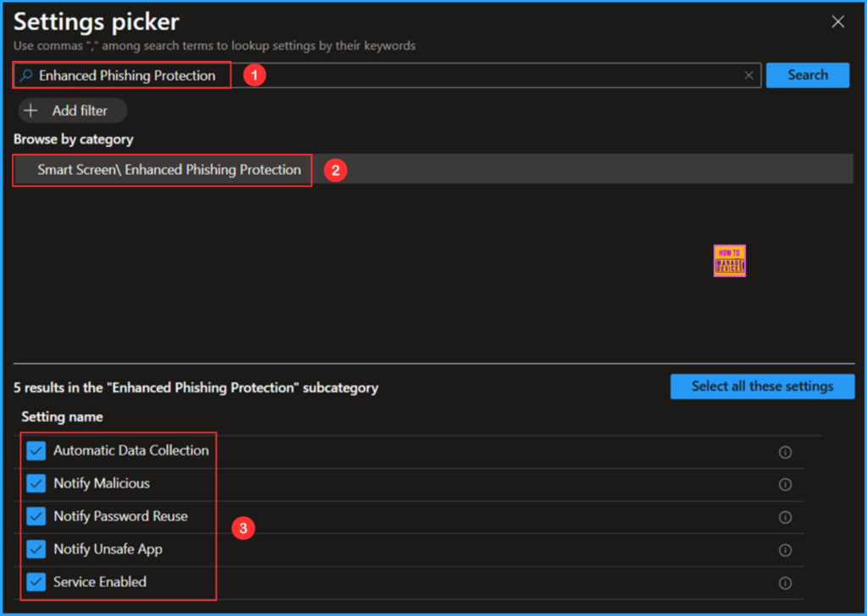Uncheck Notify Malicious checkbox
This screenshot has width=867, height=616.
[x=36, y=483]
